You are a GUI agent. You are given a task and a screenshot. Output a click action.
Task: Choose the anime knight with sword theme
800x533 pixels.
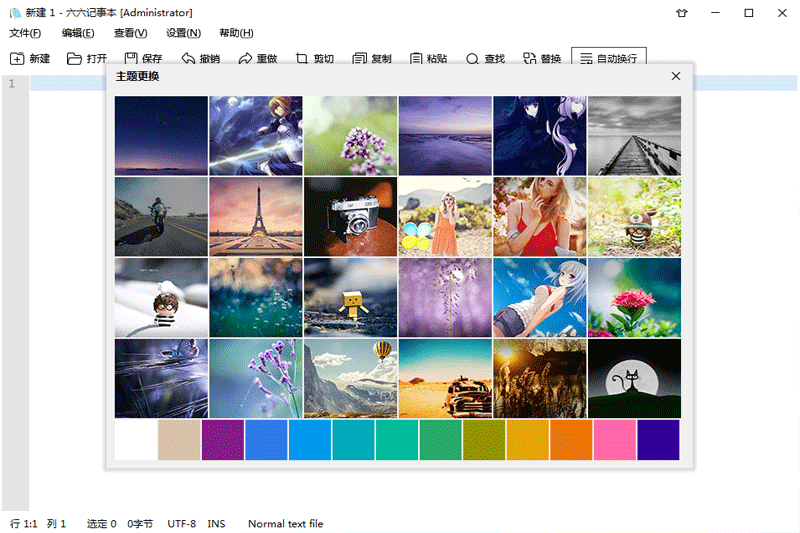[x=256, y=136]
